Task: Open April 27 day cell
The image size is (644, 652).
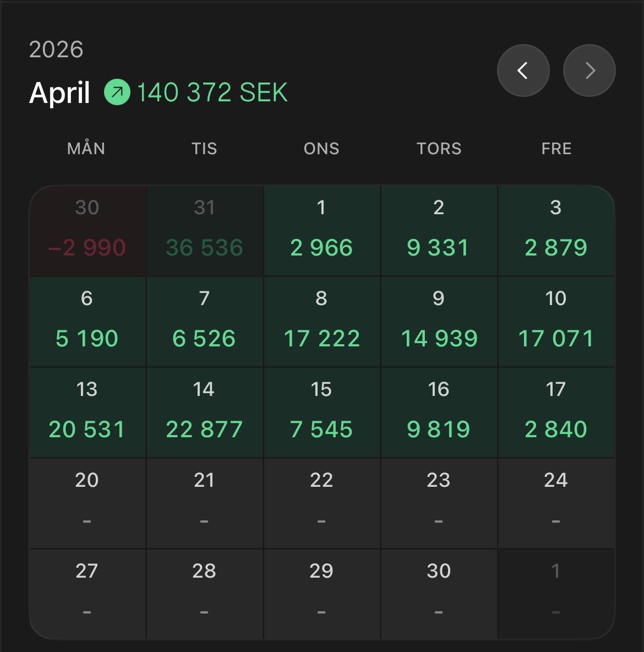Action: [88, 594]
